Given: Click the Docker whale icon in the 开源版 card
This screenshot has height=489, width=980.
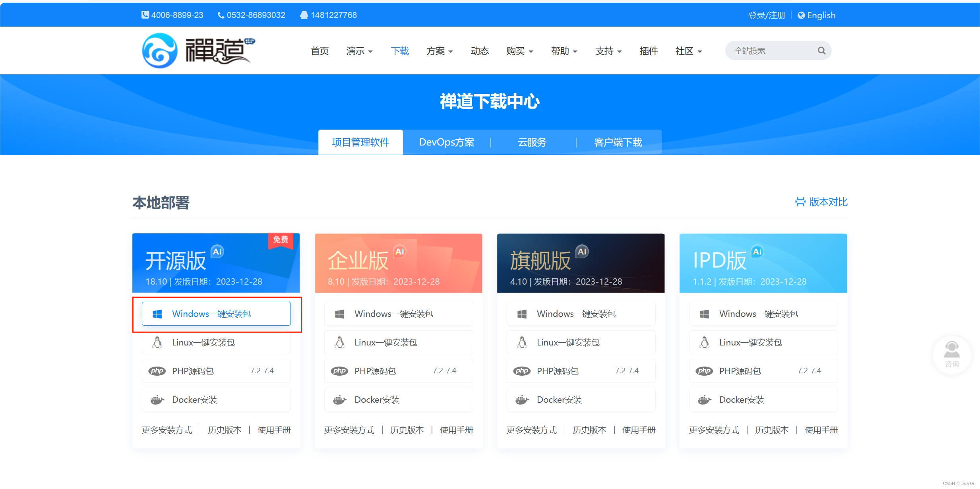Looking at the screenshot, I should [x=157, y=400].
